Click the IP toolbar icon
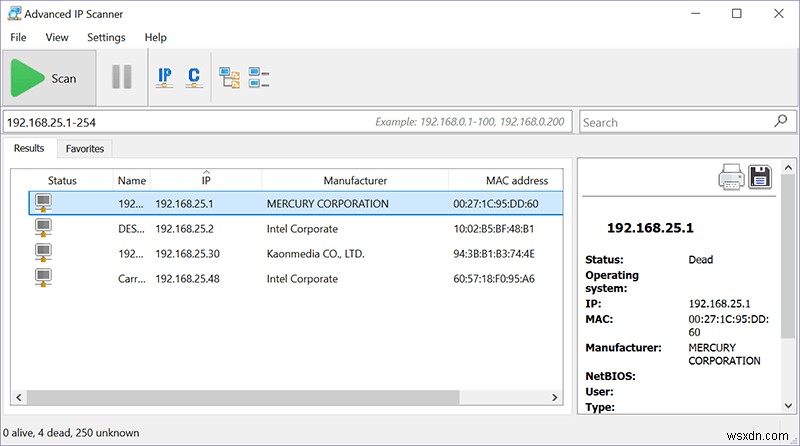 click(x=165, y=78)
